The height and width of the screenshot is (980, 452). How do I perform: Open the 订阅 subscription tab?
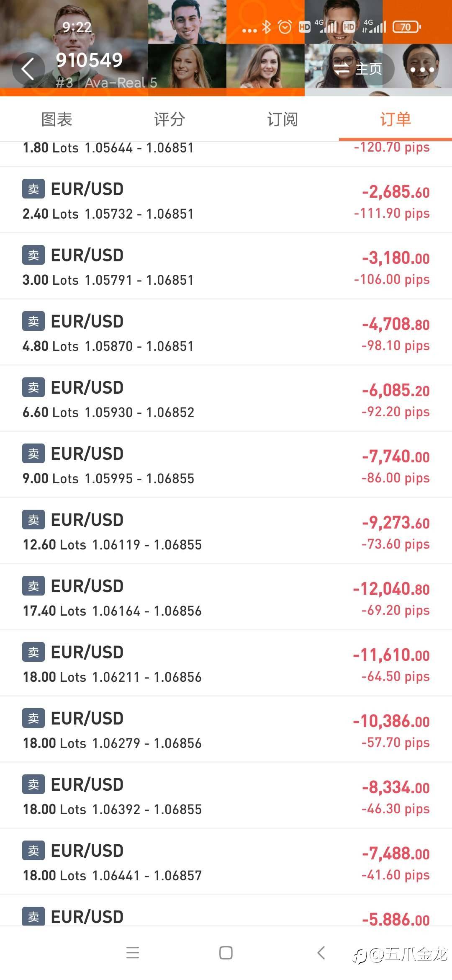click(x=282, y=119)
